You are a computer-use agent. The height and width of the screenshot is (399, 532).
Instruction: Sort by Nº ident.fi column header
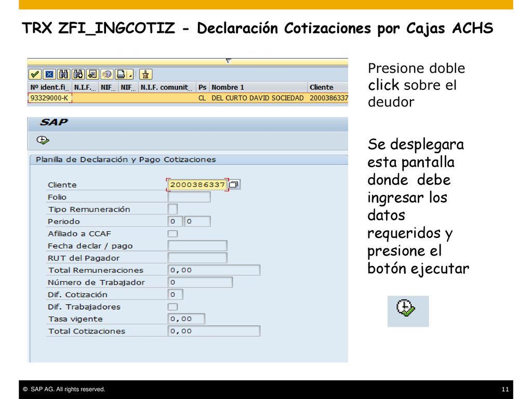50,87
